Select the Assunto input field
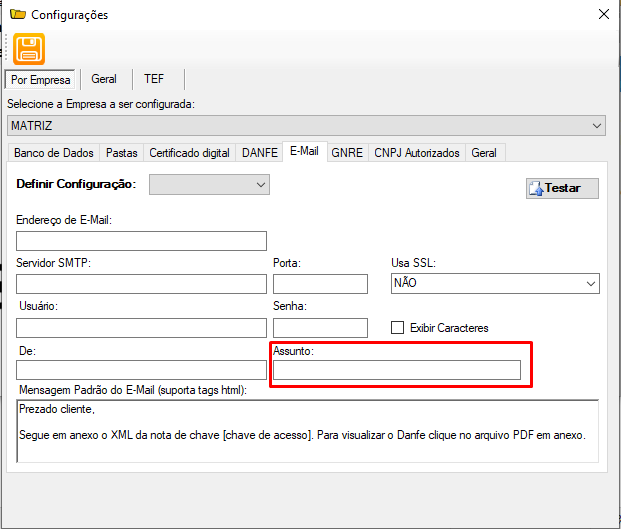Image resolution: width=621 pixels, height=529 pixels. click(397, 371)
